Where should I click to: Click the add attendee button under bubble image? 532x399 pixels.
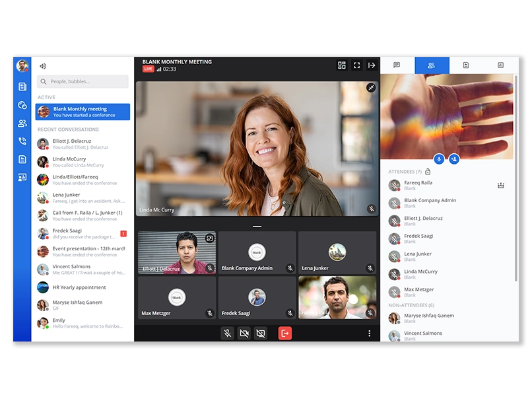pos(454,159)
